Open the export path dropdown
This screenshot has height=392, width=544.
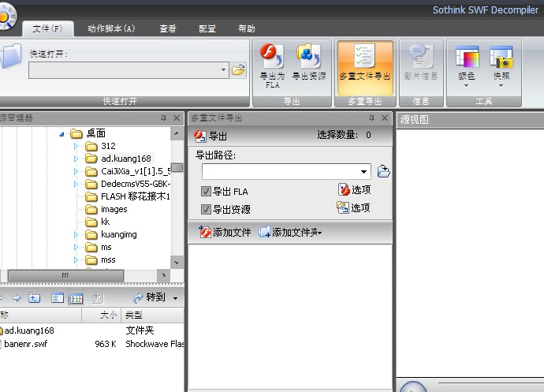pos(363,171)
